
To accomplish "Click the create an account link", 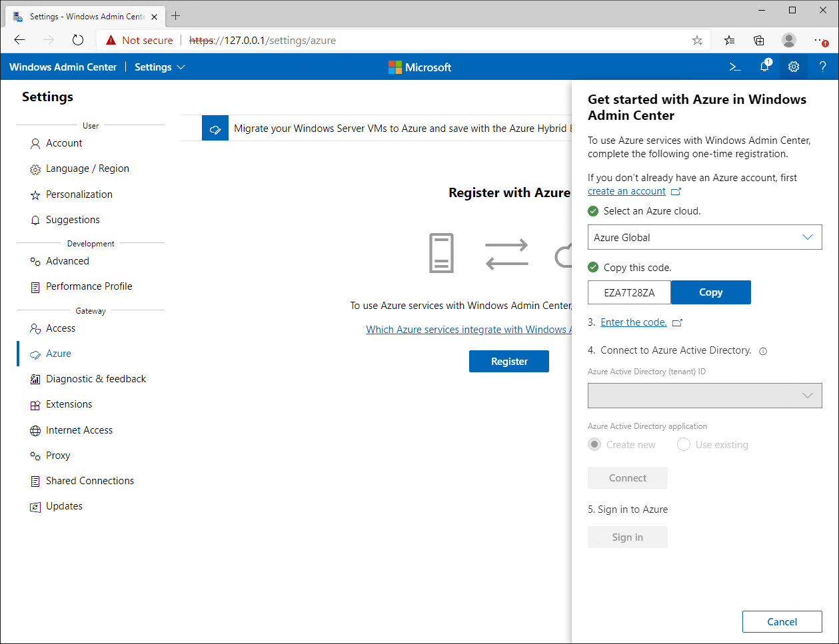I will point(626,191).
